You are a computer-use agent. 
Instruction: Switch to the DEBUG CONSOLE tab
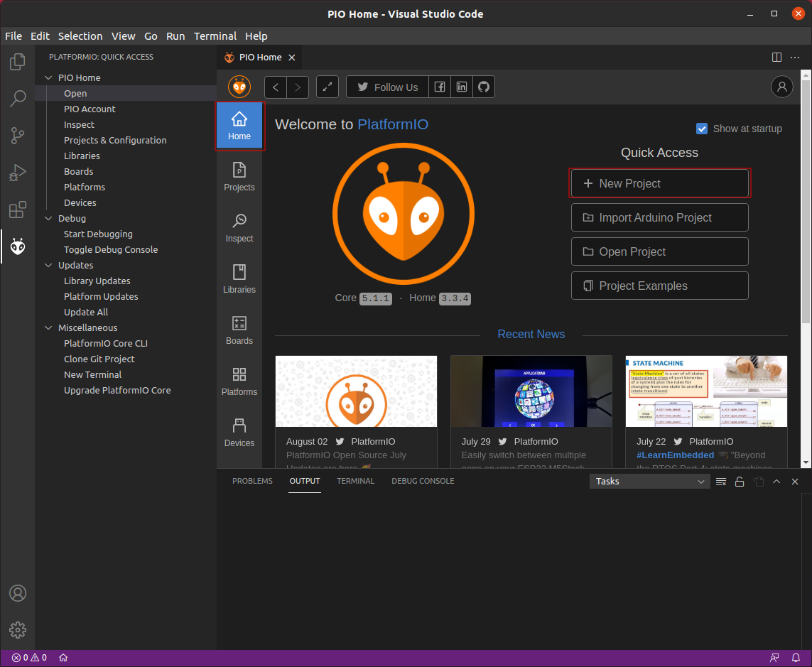click(423, 481)
